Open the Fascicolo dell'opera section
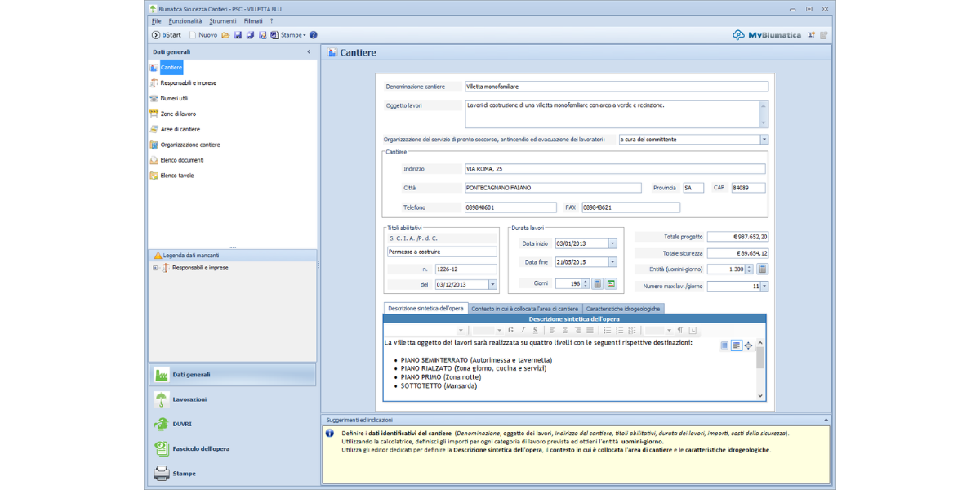980x490 pixels. coord(201,448)
